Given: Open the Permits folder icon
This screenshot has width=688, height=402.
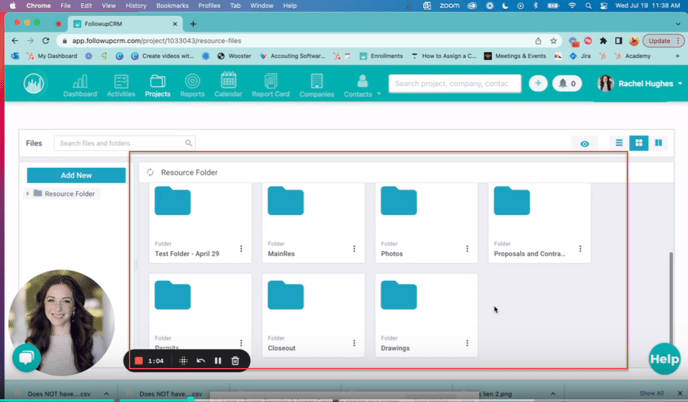Looking at the screenshot, I should [172, 295].
